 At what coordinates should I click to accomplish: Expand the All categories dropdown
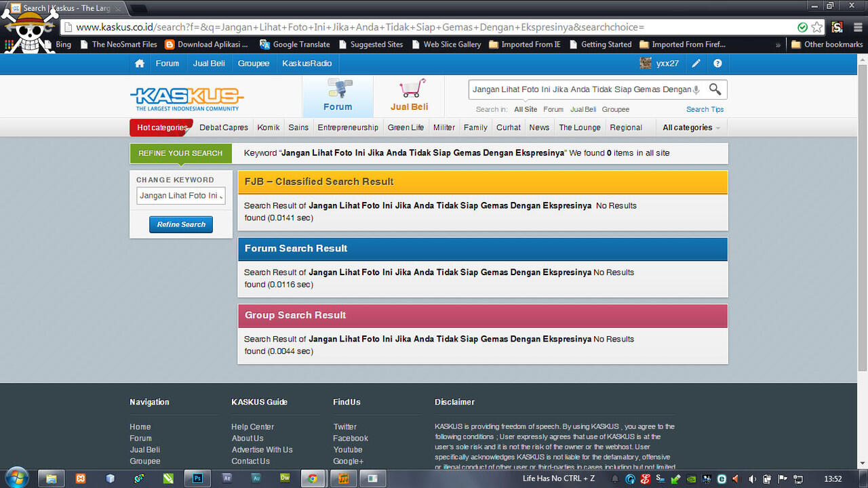coord(691,127)
